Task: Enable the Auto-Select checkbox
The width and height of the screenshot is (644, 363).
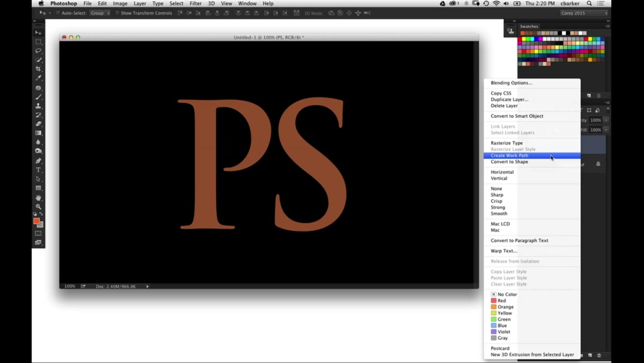Action: click(x=58, y=13)
